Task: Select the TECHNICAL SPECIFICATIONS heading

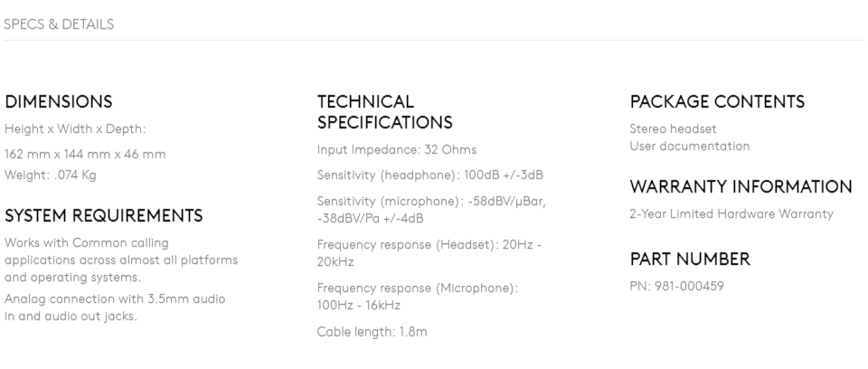Action: click(x=385, y=112)
